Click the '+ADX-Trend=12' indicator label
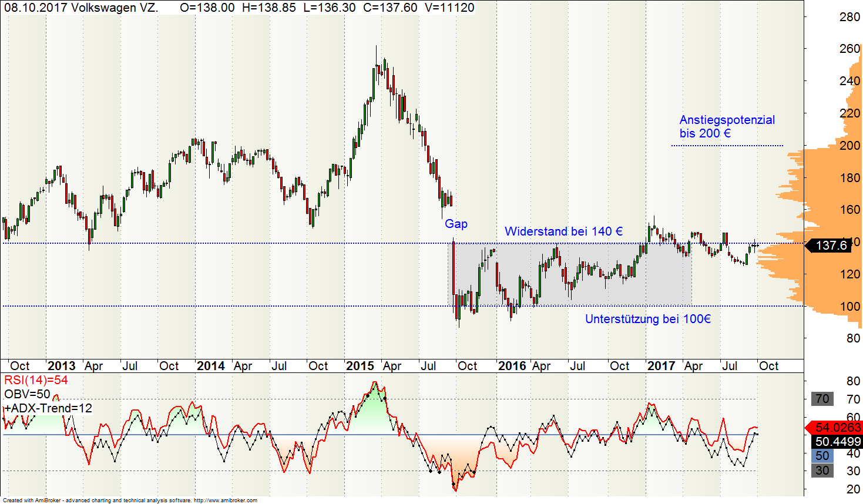The width and height of the screenshot is (863, 504). tap(48, 408)
